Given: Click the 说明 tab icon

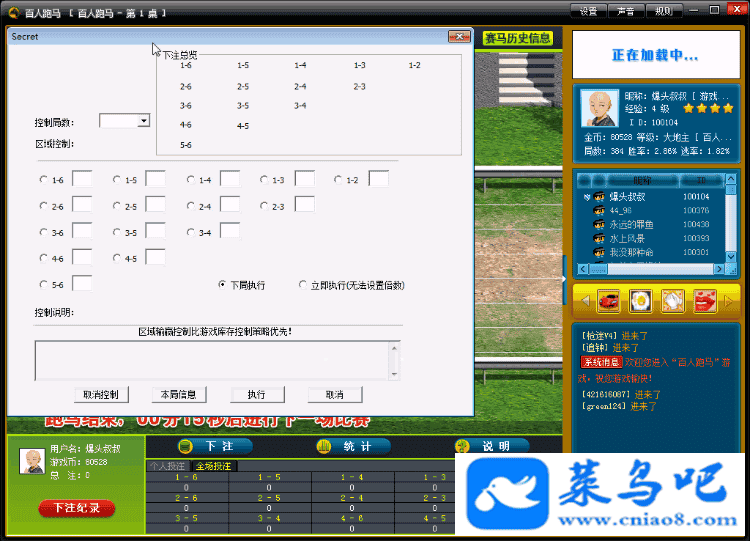Looking at the screenshot, I should [x=462, y=446].
